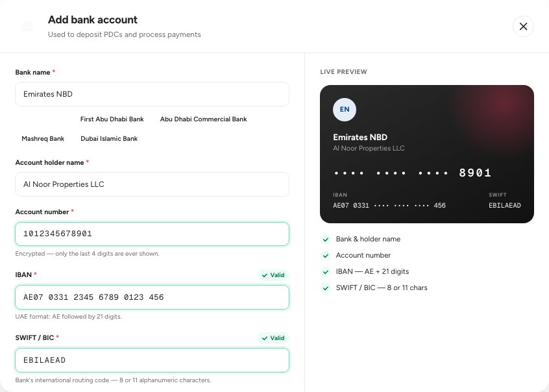
Task: Focus the Bank name input field
Action: click(152, 94)
